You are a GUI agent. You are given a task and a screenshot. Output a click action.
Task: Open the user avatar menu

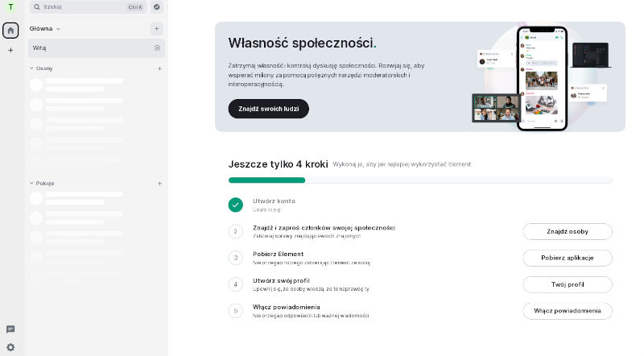point(10,7)
